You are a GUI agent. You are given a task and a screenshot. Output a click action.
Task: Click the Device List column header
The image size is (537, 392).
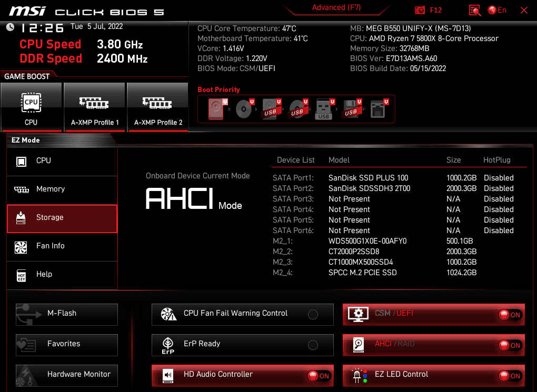[295, 160]
